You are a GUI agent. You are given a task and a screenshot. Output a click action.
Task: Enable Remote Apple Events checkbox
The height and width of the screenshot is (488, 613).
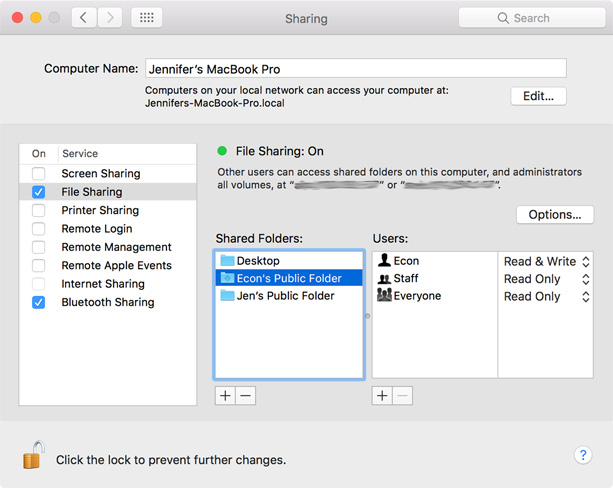(38, 265)
